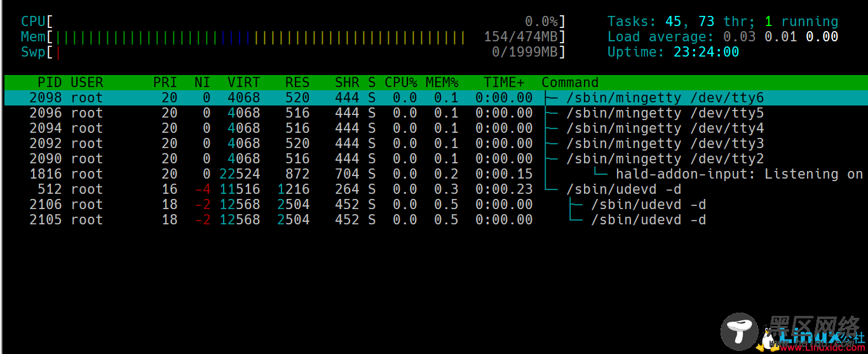This screenshot has height=354, width=868.
Task: Click the SHR column header
Action: [347, 83]
